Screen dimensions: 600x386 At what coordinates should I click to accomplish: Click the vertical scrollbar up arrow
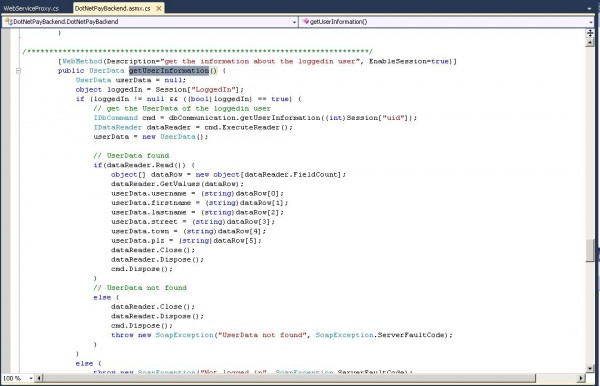[590, 42]
